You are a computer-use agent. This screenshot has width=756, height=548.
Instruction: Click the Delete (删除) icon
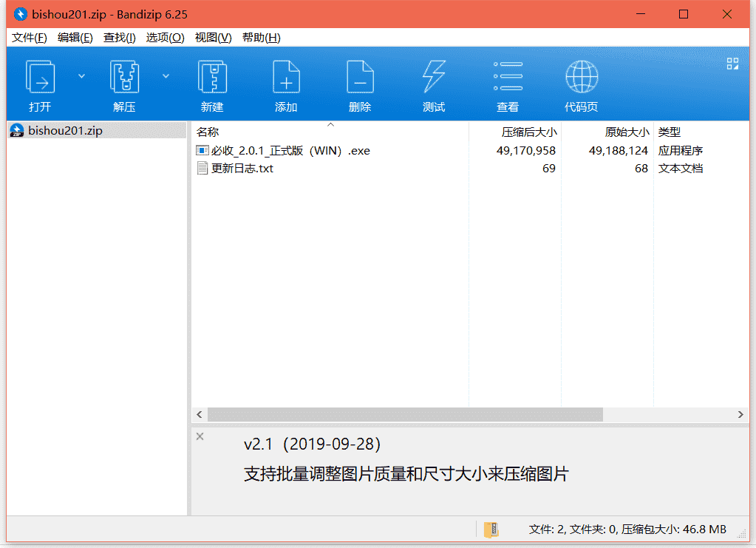360,77
